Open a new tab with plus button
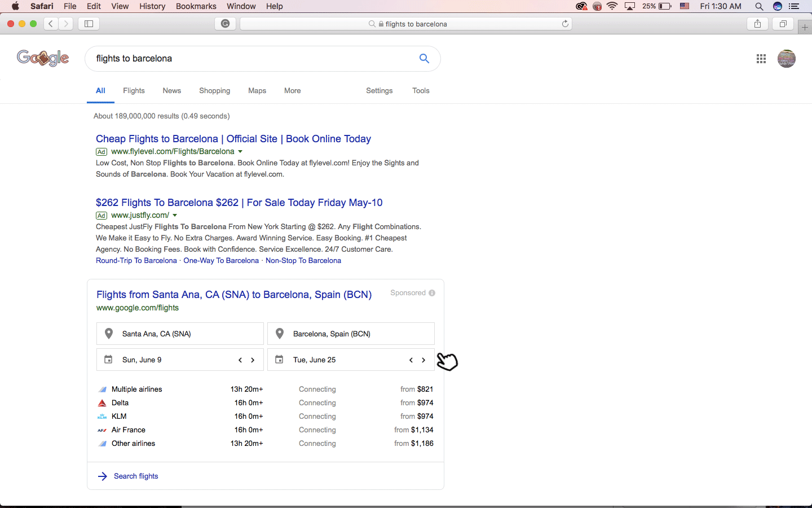The height and width of the screenshot is (508, 812). pos(805,27)
